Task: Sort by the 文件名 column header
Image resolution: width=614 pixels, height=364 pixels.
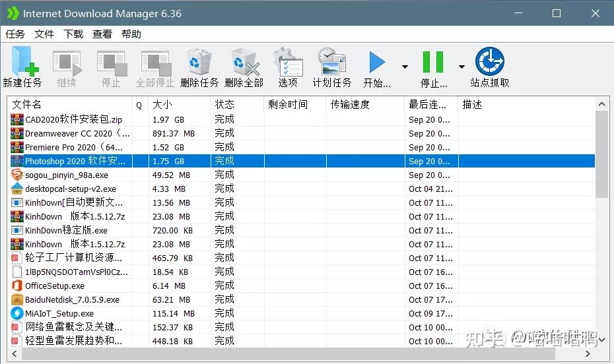Action: [71, 104]
